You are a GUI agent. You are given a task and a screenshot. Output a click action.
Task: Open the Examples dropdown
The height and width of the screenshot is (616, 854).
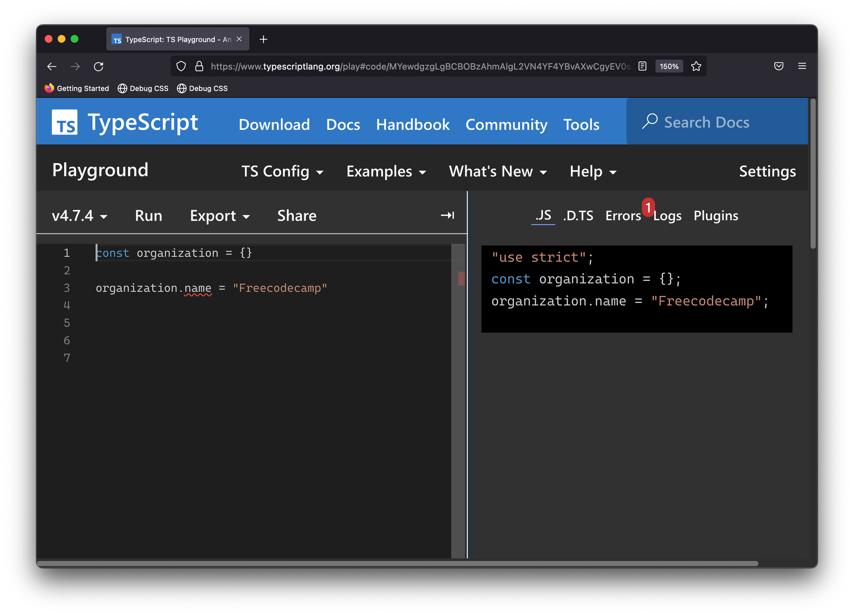pos(385,171)
